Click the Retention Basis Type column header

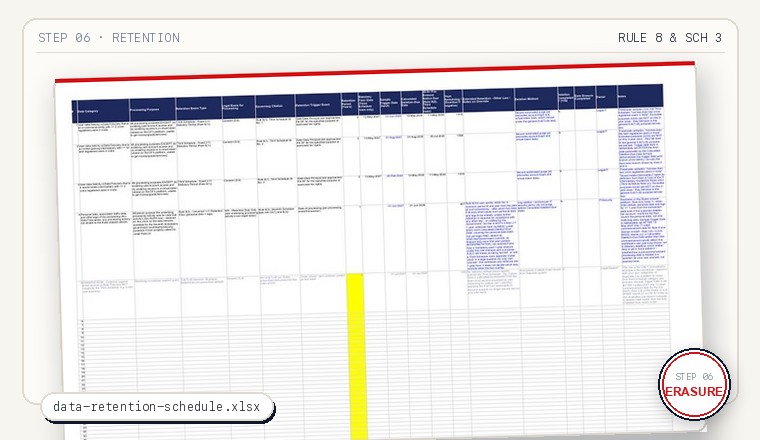[198, 109]
